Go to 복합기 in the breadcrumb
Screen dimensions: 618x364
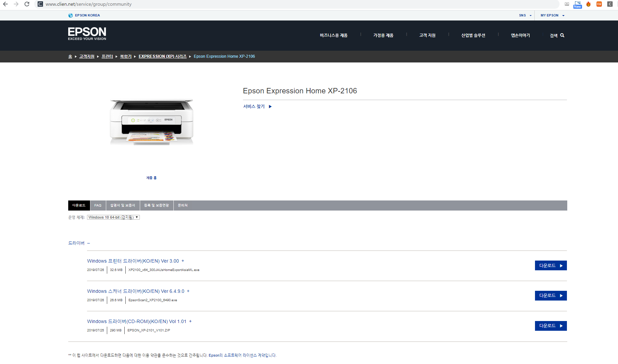[x=126, y=56]
